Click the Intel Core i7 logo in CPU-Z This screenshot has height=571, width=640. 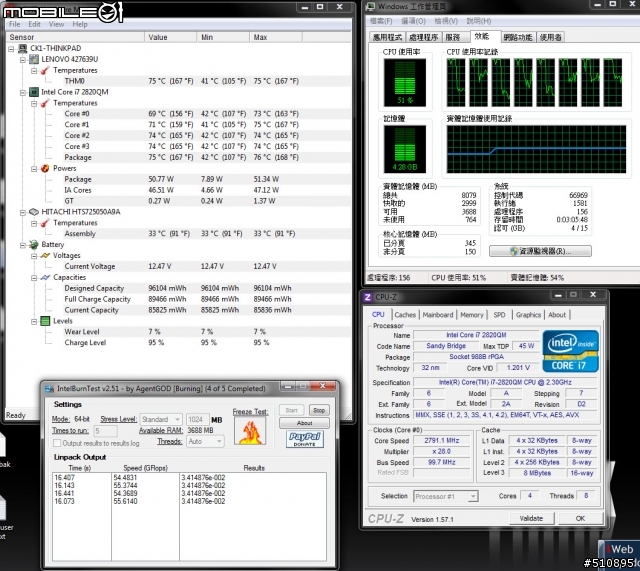click(x=570, y=351)
